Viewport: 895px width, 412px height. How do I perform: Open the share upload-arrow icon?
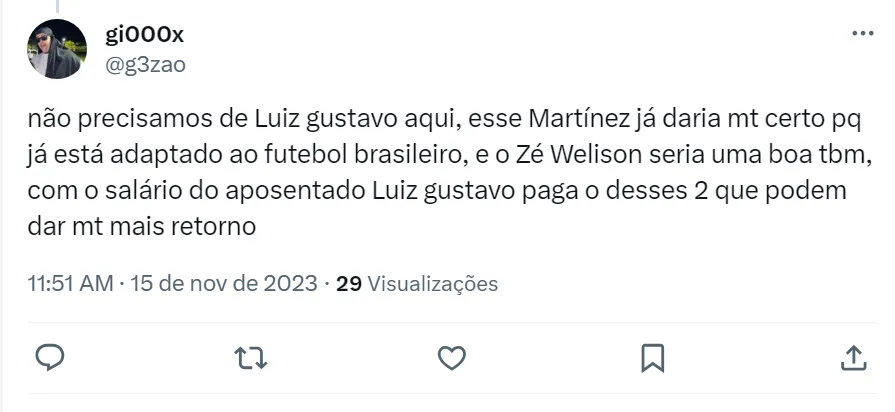point(852,357)
